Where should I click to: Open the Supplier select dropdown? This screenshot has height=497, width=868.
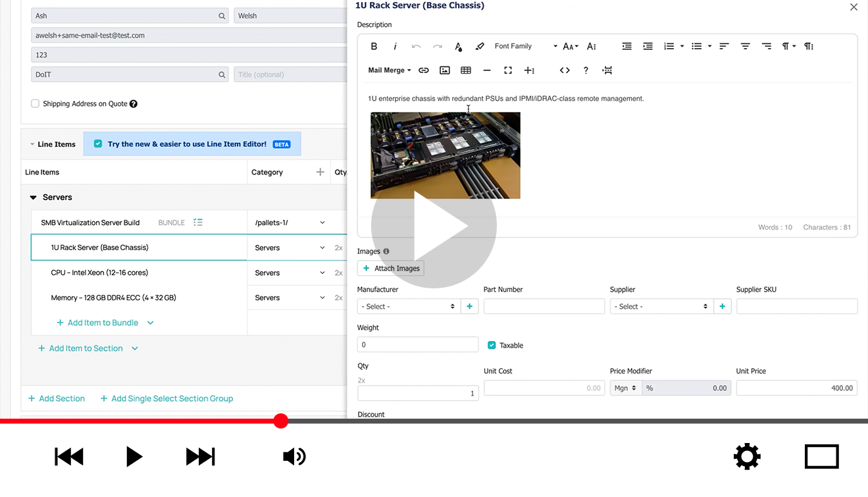pos(661,306)
